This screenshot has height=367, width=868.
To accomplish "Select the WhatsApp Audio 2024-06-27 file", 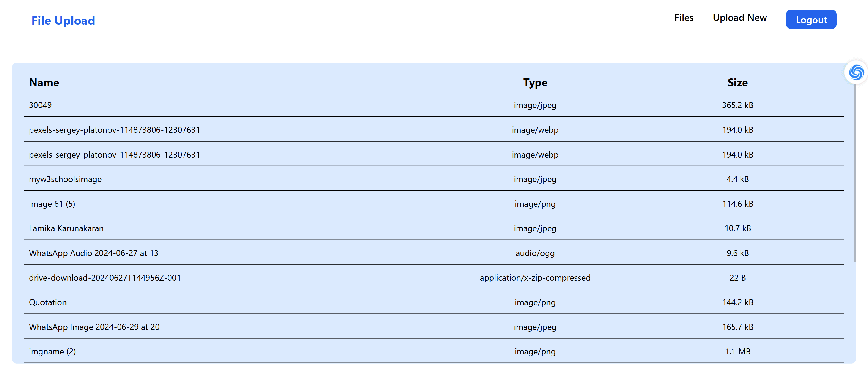I will coord(93,253).
